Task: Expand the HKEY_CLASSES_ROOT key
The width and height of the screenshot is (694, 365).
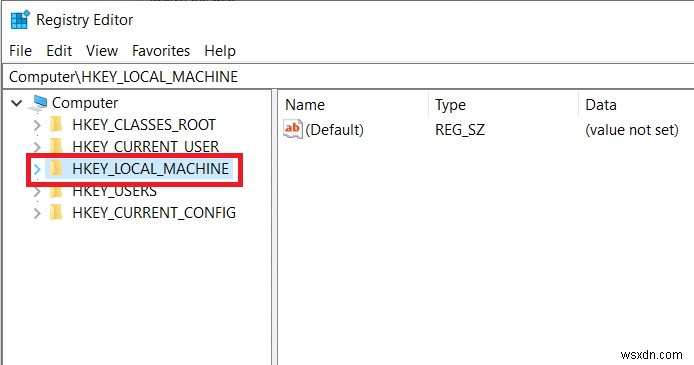Action: [x=37, y=125]
